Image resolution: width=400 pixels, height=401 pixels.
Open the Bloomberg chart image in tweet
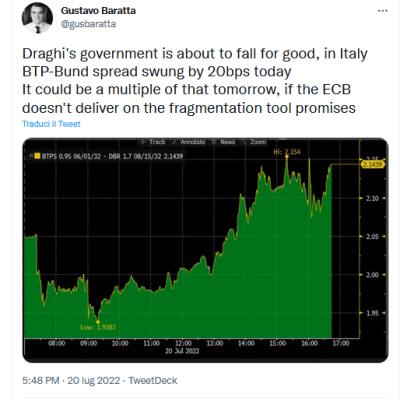(205, 250)
